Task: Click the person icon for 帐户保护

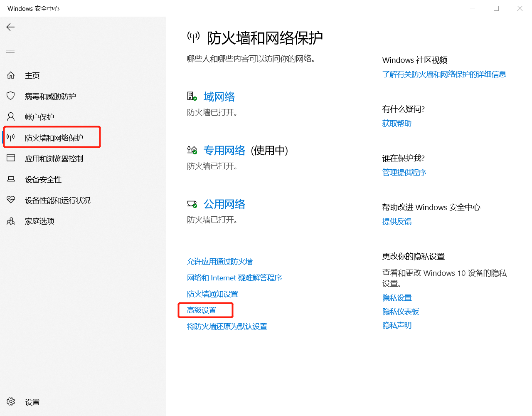Action: (11, 116)
